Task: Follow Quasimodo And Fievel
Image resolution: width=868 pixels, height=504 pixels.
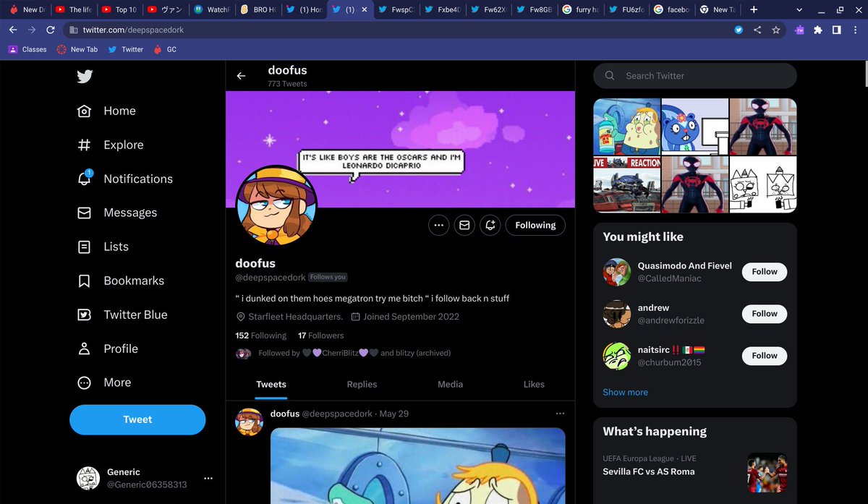Action: pyautogui.click(x=765, y=272)
